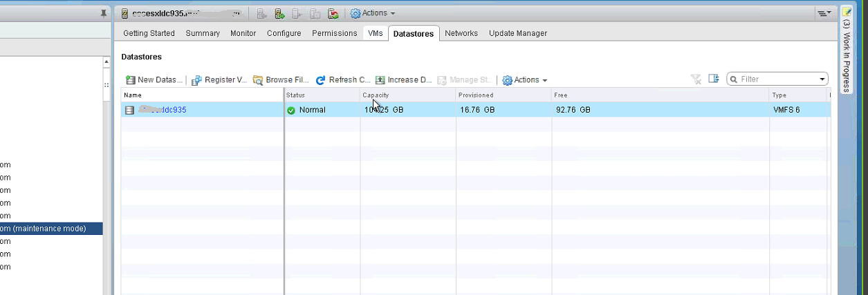Click the datastore icon in the table row
The image size is (868, 295).
[x=129, y=110]
